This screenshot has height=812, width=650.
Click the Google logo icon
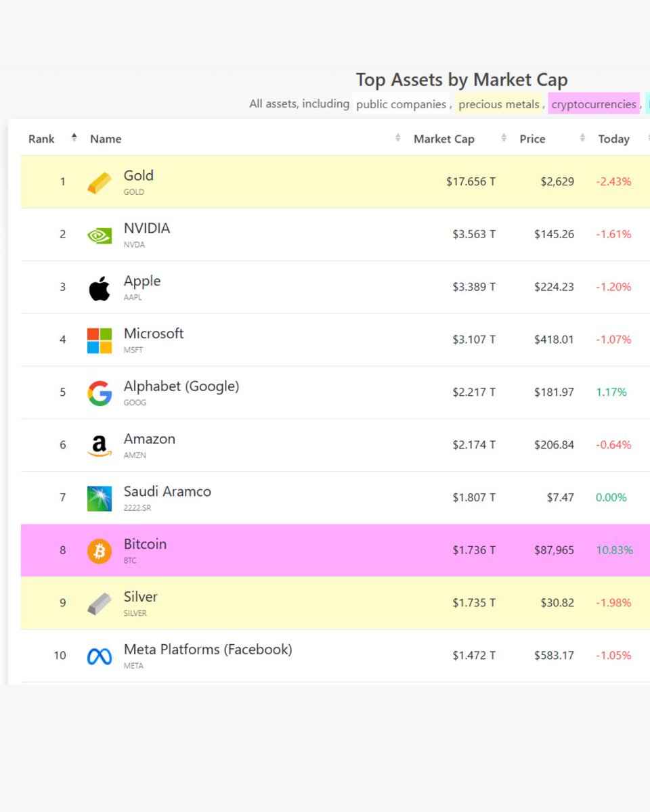point(100,393)
